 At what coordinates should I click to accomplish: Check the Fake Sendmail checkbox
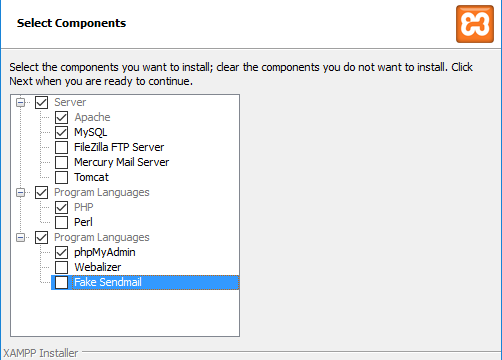coord(61,282)
